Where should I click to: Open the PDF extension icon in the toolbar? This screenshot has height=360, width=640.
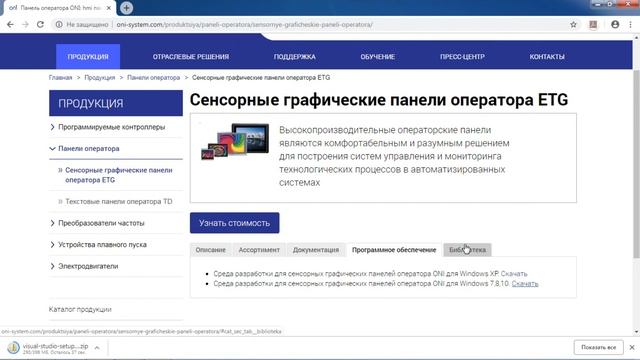(593, 24)
